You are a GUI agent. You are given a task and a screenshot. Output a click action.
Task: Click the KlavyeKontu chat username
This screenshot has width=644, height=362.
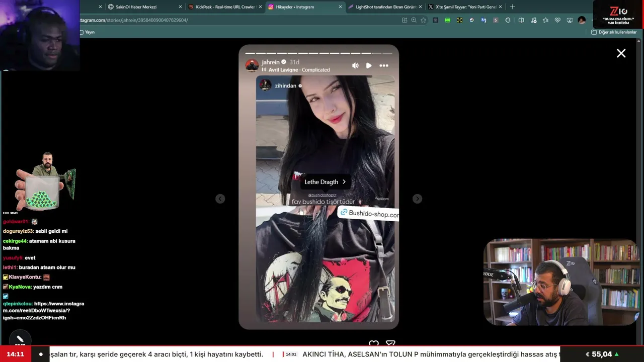(25, 277)
